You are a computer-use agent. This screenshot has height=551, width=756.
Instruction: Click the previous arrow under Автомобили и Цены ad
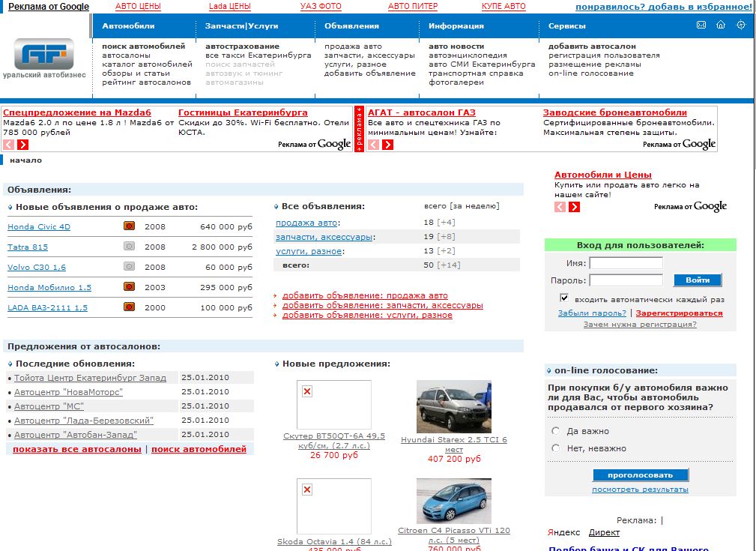(x=560, y=207)
